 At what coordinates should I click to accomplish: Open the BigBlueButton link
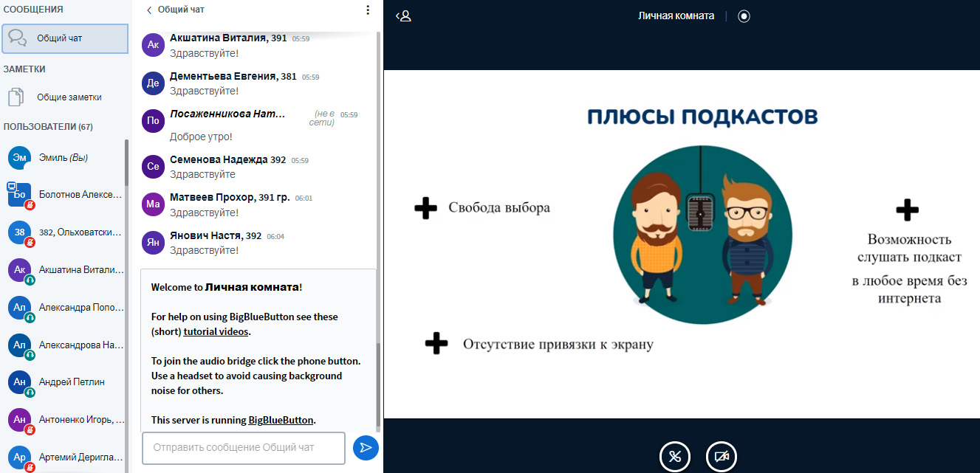[x=281, y=420]
